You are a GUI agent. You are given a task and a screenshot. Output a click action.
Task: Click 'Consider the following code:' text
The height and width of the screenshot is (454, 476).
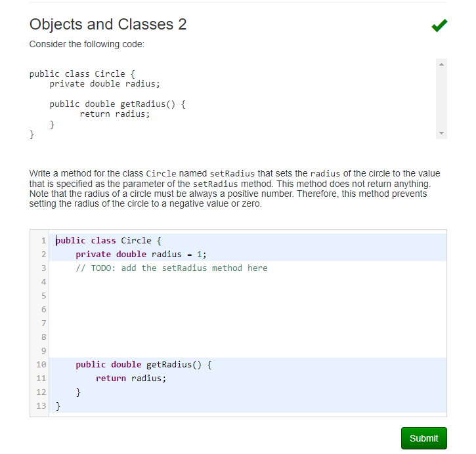click(x=87, y=44)
